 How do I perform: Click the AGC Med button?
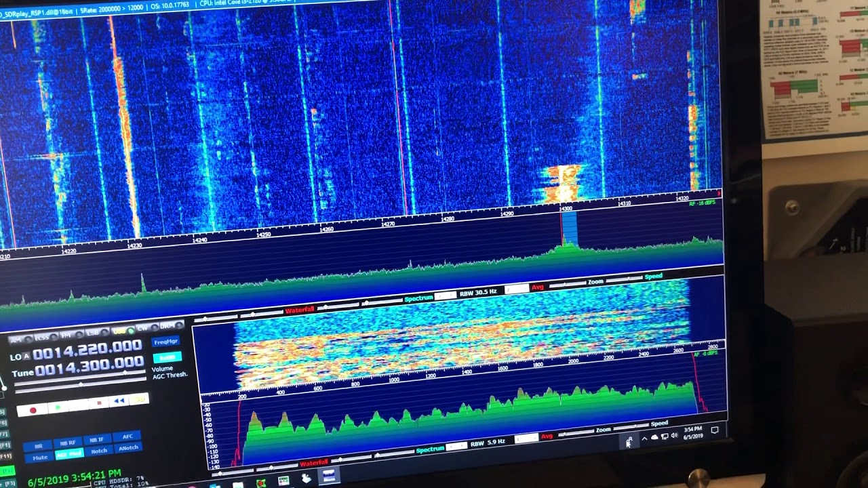pos(69,454)
